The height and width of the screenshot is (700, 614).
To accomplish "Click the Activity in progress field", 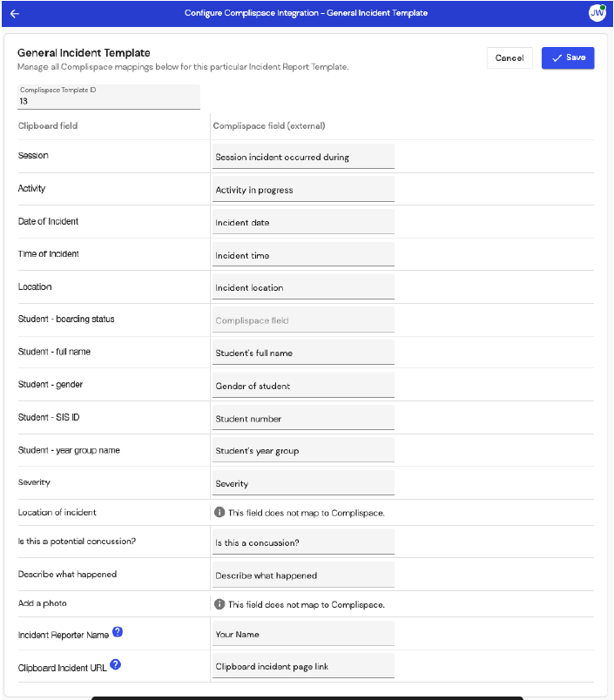I will pos(302,189).
